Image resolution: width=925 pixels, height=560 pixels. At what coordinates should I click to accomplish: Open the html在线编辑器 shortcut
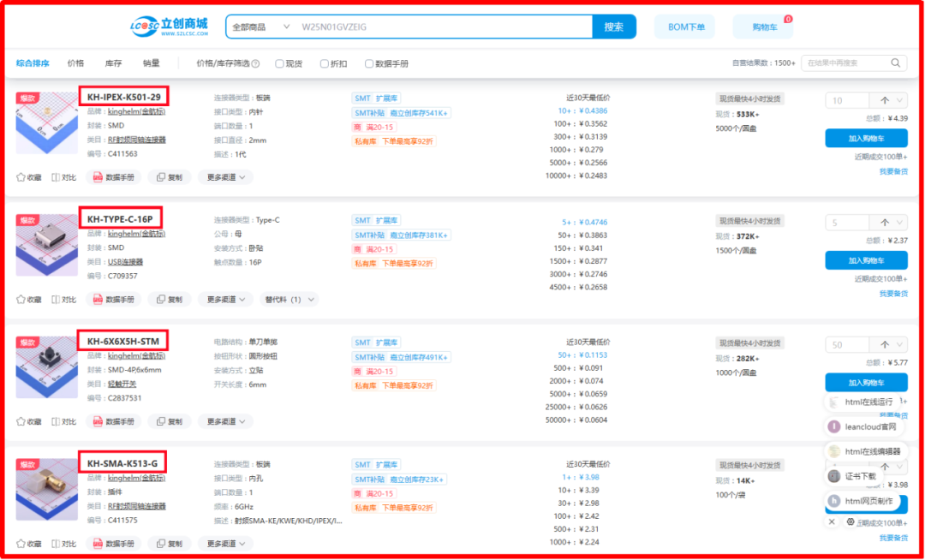[x=865, y=451]
